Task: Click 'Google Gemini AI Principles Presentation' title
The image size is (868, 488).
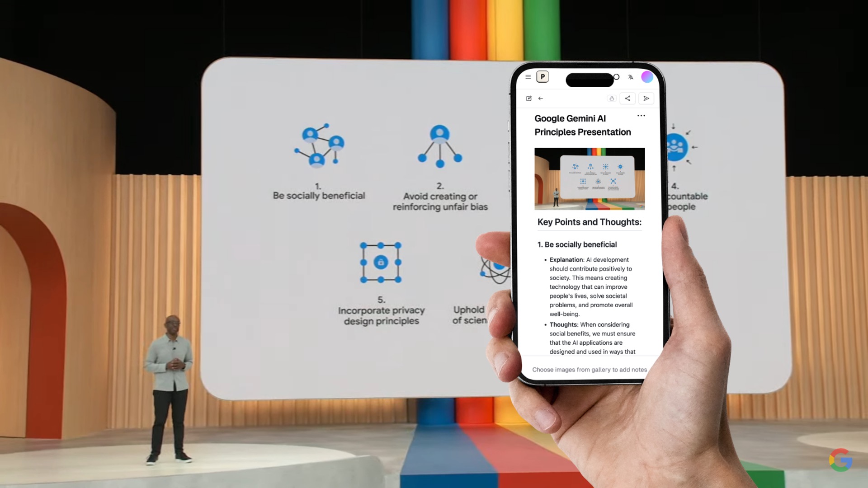Action: pos(581,125)
